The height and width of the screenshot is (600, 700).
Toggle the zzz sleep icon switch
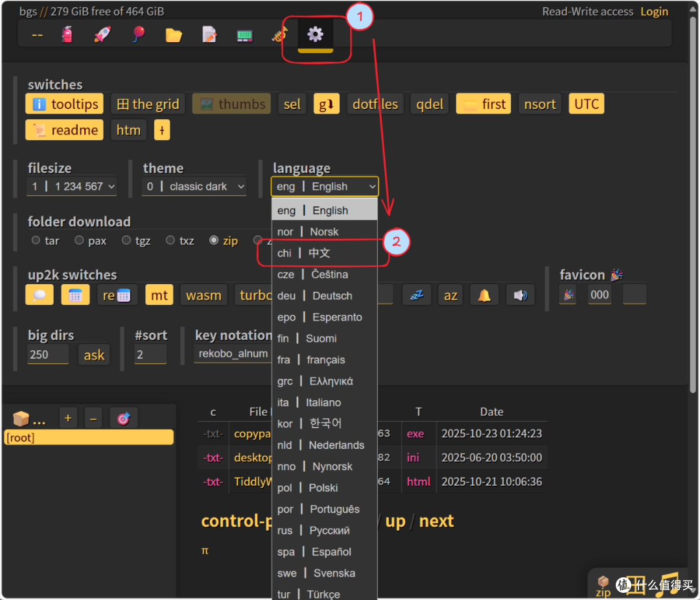coord(417,295)
